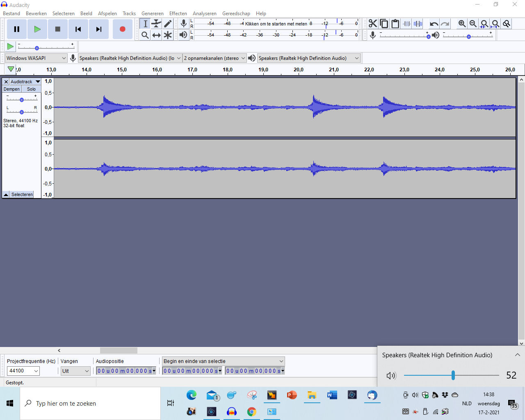Open the Projectfrequentie 44100 dropdown
This screenshot has height=420, width=525.
23,371
